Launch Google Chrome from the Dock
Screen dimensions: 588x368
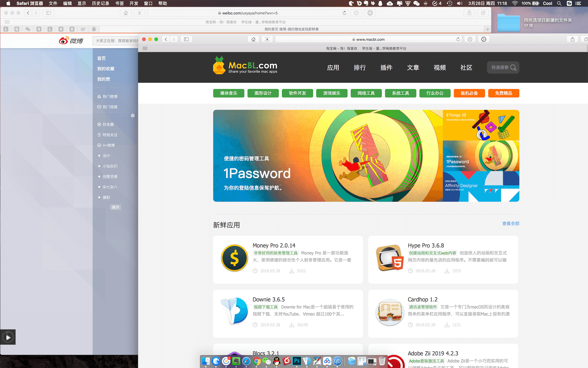click(x=257, y=361)
